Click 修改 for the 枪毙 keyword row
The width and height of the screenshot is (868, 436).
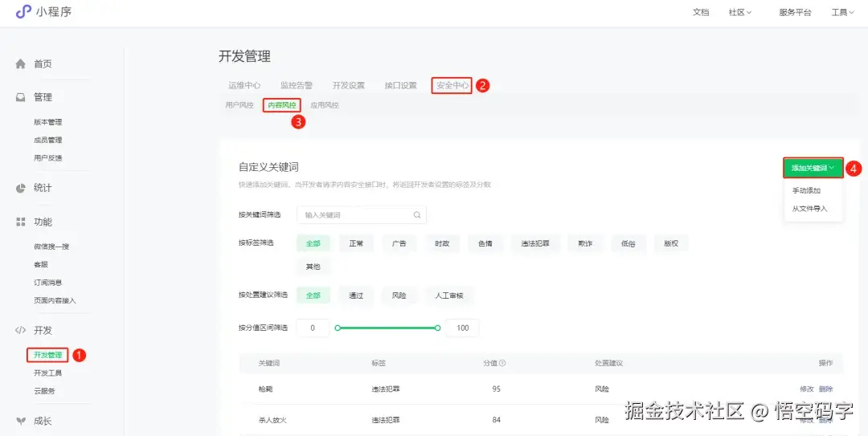tap(807, 389)
